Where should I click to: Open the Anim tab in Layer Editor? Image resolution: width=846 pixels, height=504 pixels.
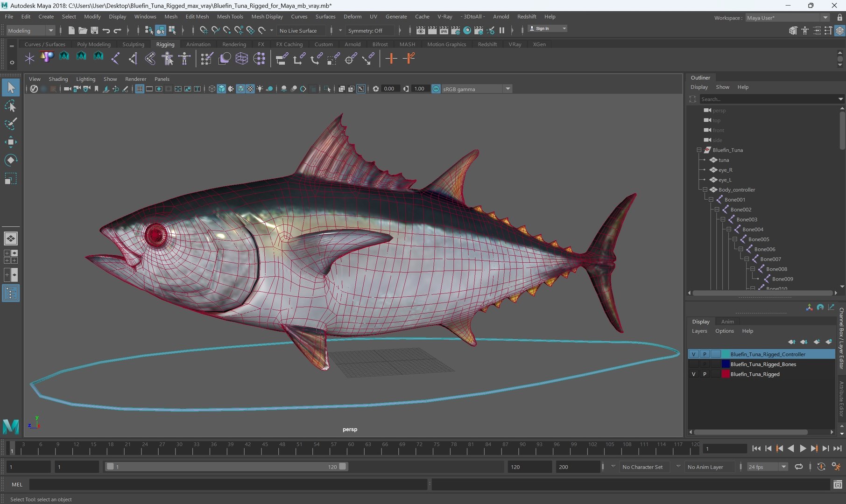pos(727,322)
